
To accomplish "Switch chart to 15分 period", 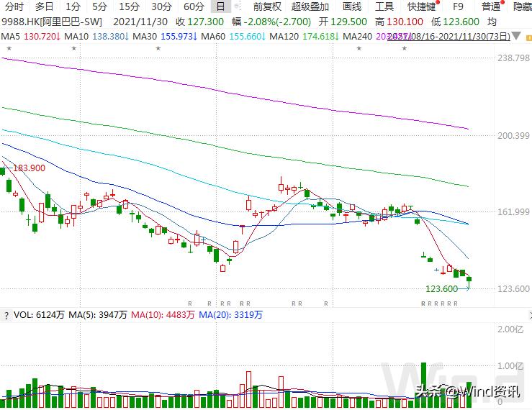I will pos(130,6).
